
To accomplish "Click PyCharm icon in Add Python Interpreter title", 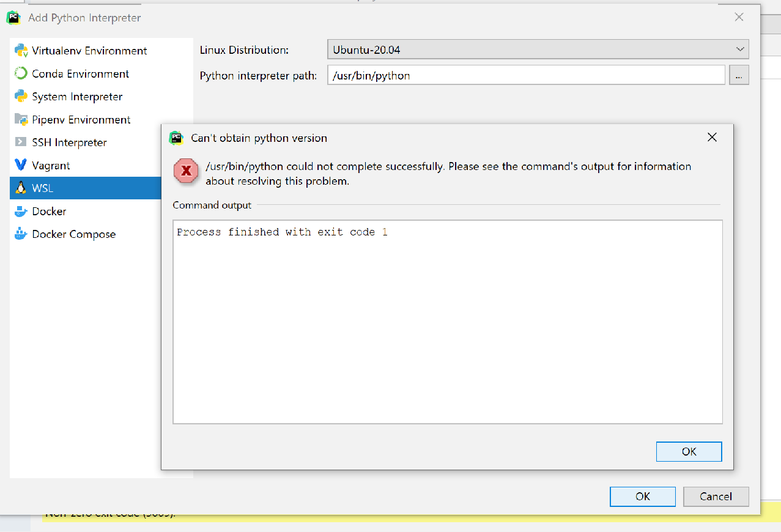I will (x=13, y=18).
